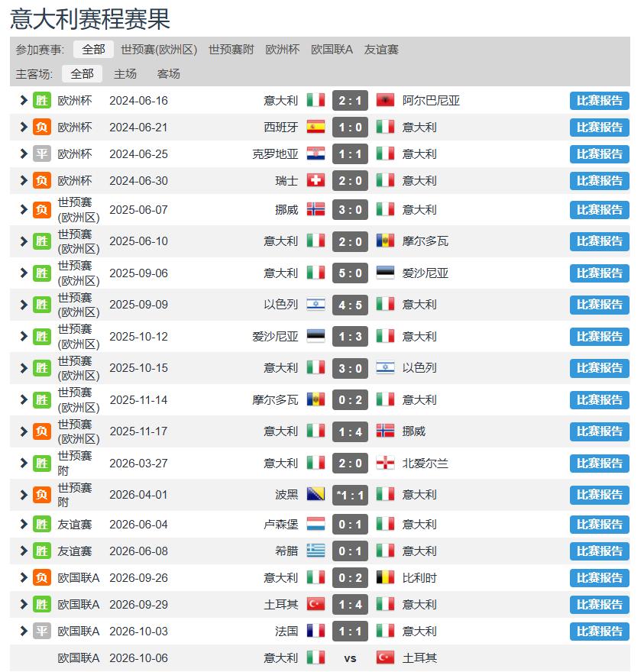Image resolution: width=644 pixels, height=672 pixels.
Task: Click the 负 badge on 2026-04-01 row
Action: point(41,495)
